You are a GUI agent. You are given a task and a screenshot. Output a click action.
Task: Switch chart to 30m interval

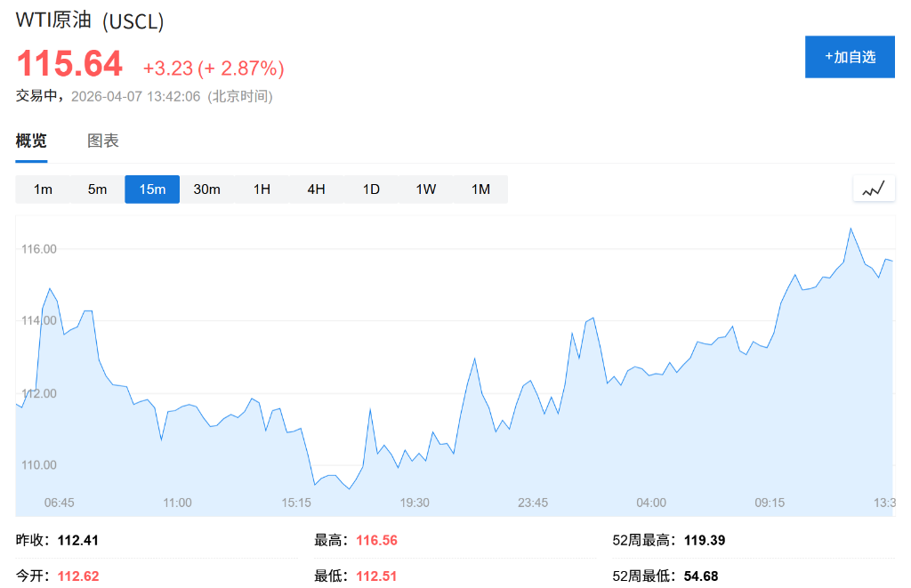(206, 189)
